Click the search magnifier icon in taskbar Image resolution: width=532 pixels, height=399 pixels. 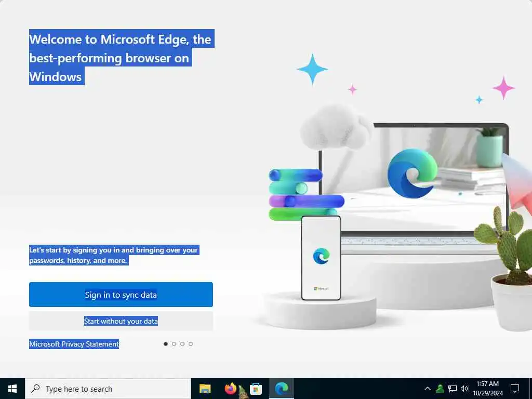(35, 389)
